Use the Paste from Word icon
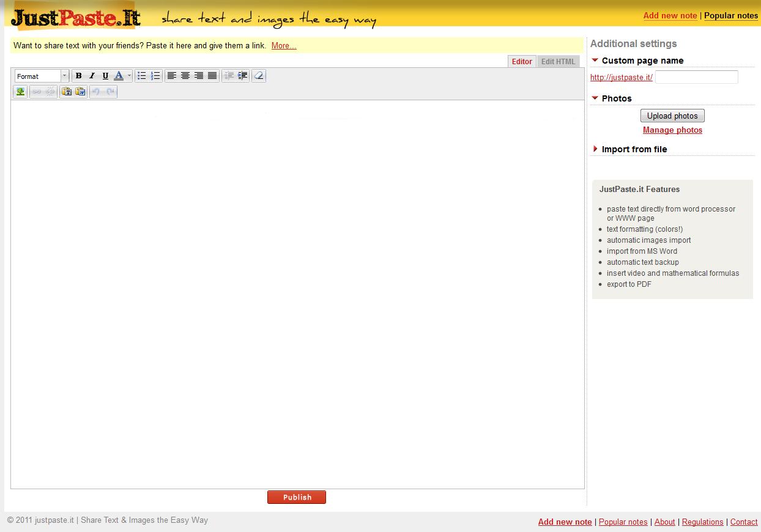761x532 pixels. coord(80,91)
